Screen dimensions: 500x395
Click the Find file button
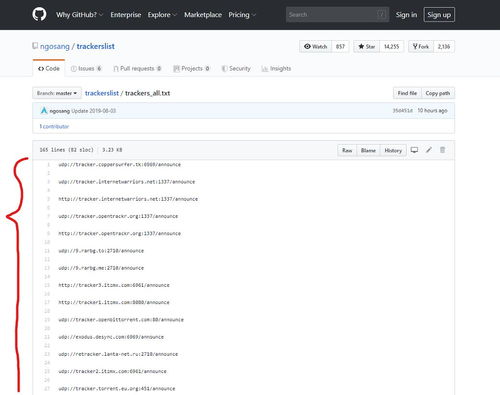pyautogui.click(x=407, y=93)
